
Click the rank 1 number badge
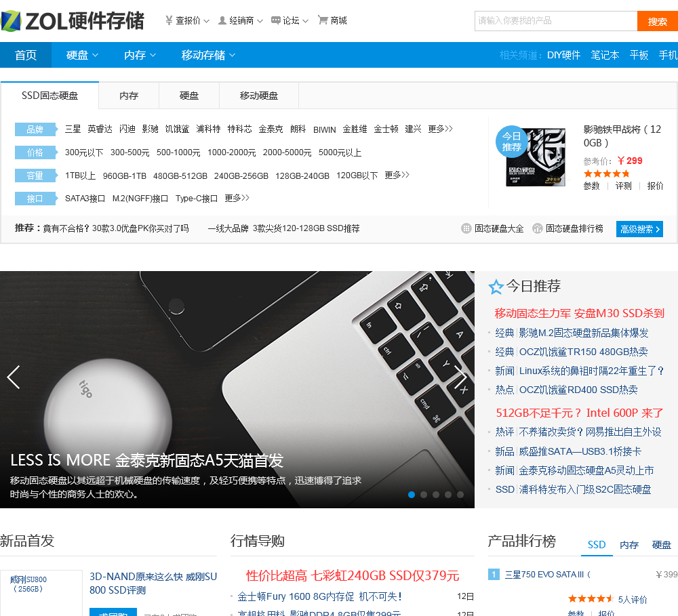point(494,574)
